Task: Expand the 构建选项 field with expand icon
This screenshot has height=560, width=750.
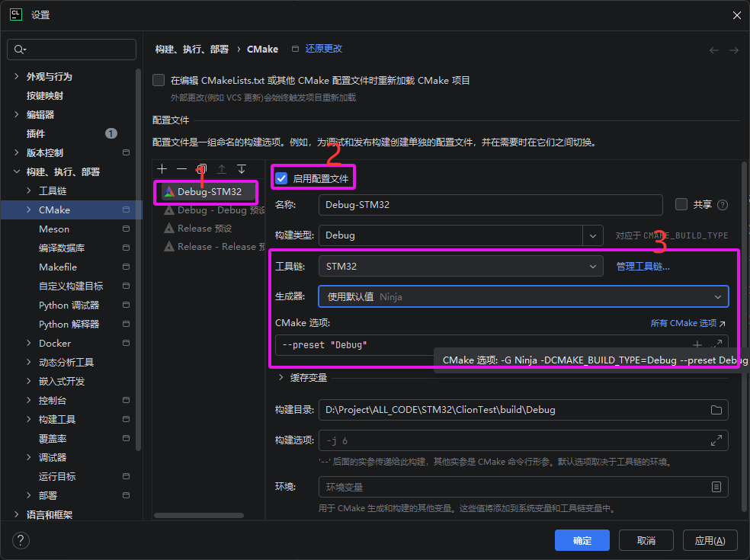Action: pyautogui.click(x=716, y=440)
